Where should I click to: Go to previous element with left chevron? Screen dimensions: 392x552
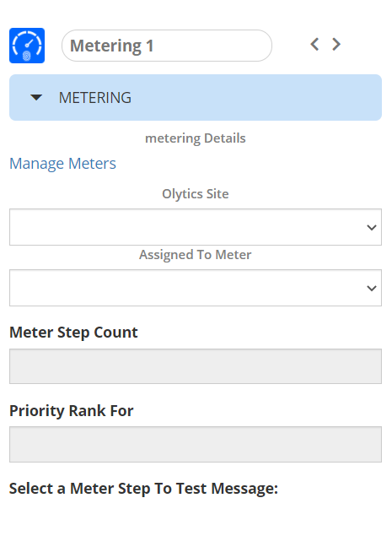pyautogui.click(x=314, y=45)
